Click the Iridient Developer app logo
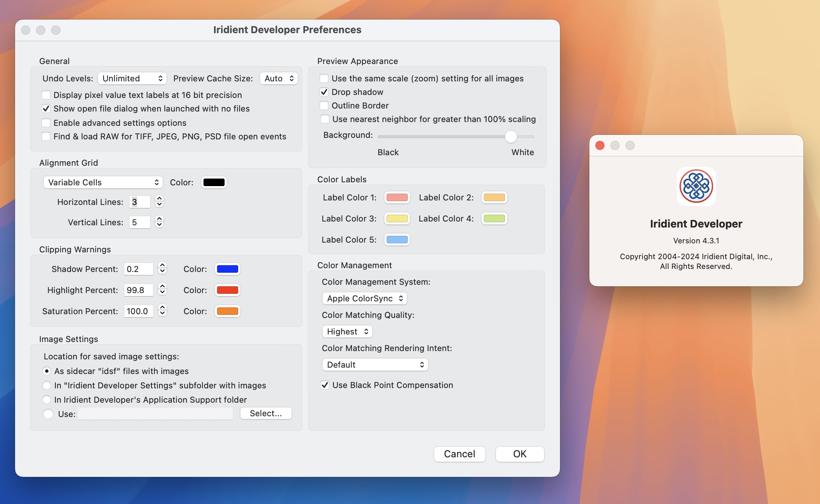Image resolution: width=820 pixels, height=504 pixels. pos(696,186)
